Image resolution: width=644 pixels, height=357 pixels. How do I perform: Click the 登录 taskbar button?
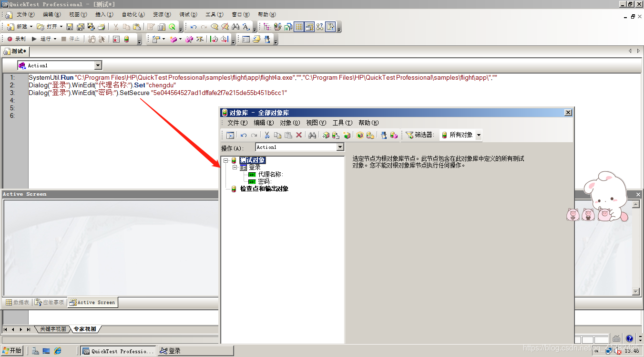coord(196,351)
